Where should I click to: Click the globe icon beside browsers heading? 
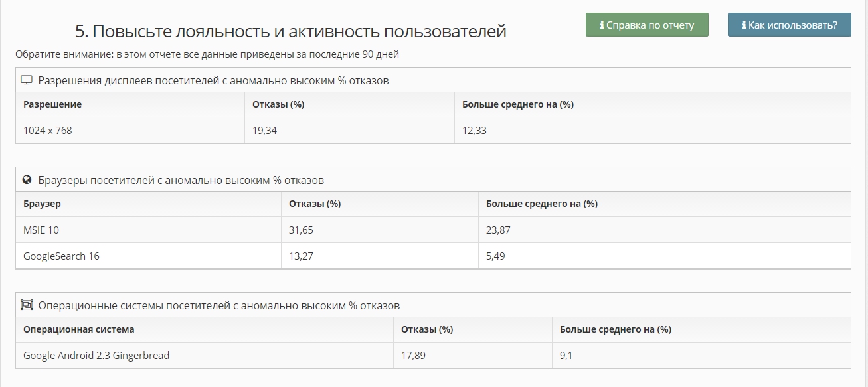(27, 180)
